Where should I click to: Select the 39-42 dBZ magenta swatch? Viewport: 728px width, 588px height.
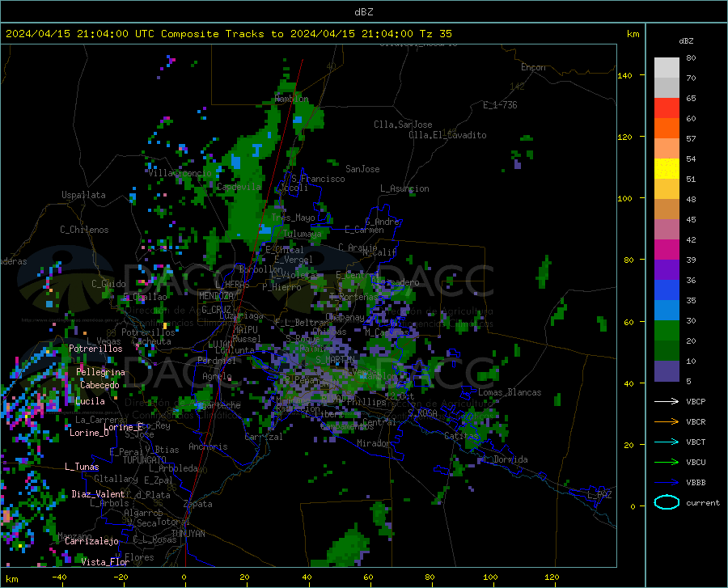(667, 250)
